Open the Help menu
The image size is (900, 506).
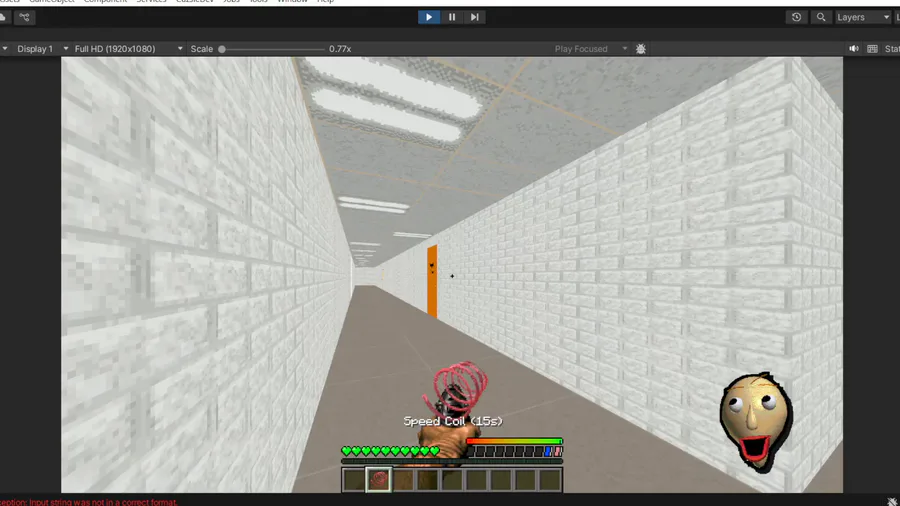pos(325,2)
